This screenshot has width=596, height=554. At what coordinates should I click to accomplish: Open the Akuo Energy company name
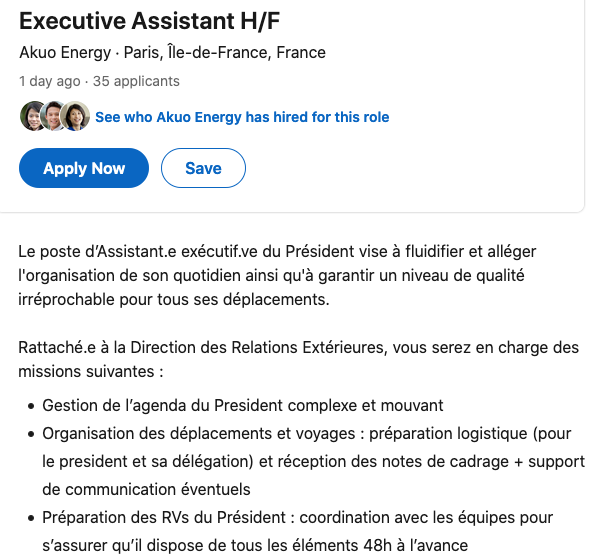coord(65,52)
